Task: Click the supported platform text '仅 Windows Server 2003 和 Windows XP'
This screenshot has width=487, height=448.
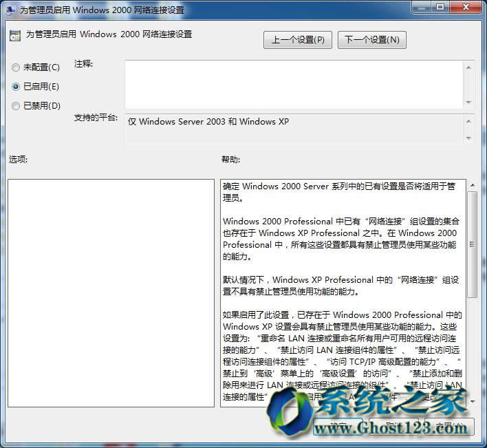Action: click(208, 122)
